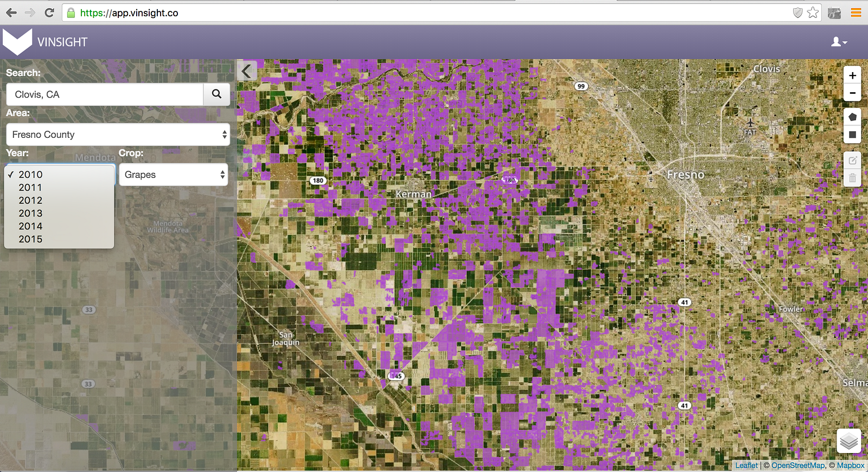Run search with magnifier button
The width and height of the screenshot is (868, 472).
pos(216,94)
